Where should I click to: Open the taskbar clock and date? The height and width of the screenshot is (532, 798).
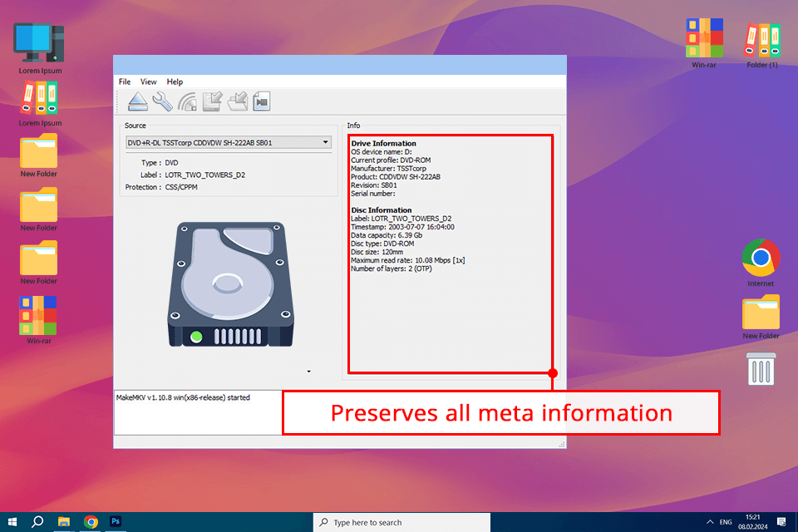click(x=753, y=522)
